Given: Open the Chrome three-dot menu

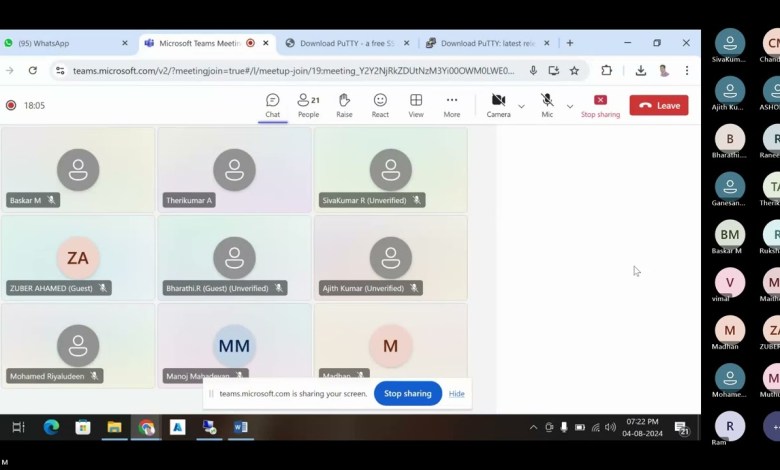Looking at the screenshot, I should click(x=687, y=71).
